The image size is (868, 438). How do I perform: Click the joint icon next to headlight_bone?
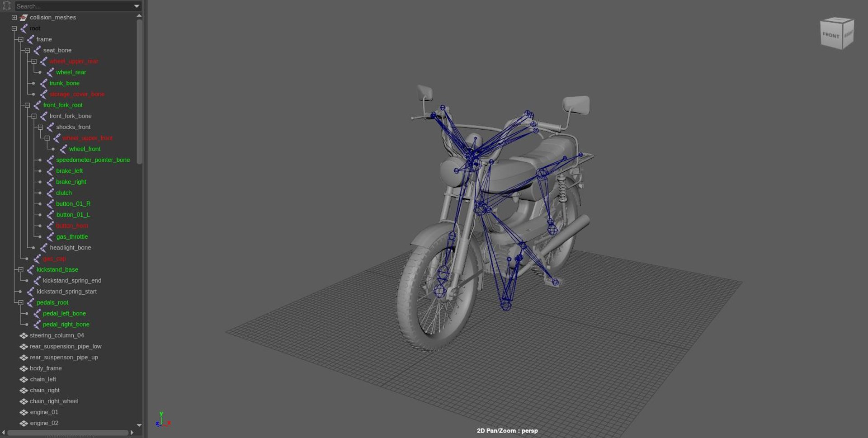click(44, 248)
